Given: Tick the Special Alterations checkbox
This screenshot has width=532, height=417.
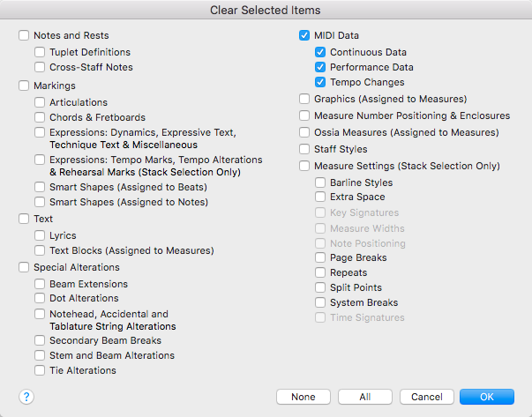Looking at the screenshot, I should pyautogui.click(x=24, y=268).
